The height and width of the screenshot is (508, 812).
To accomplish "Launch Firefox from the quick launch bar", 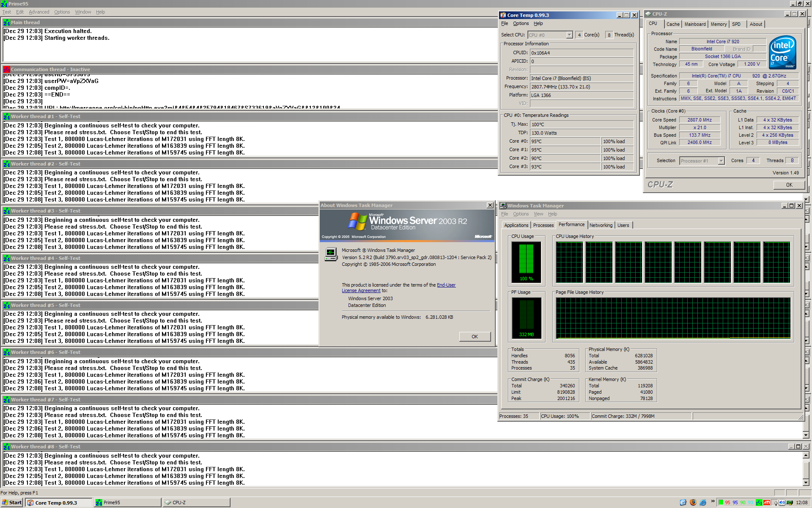I will 693,502.
